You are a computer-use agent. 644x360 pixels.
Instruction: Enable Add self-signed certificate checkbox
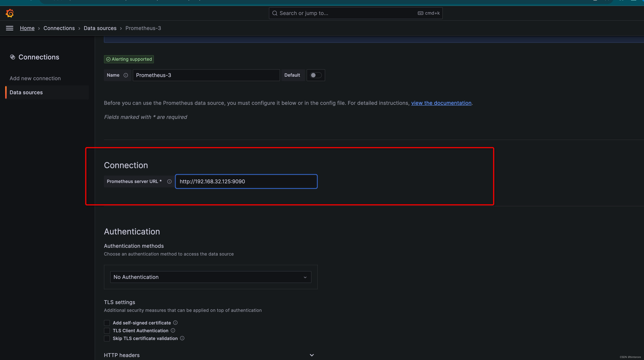107,323
